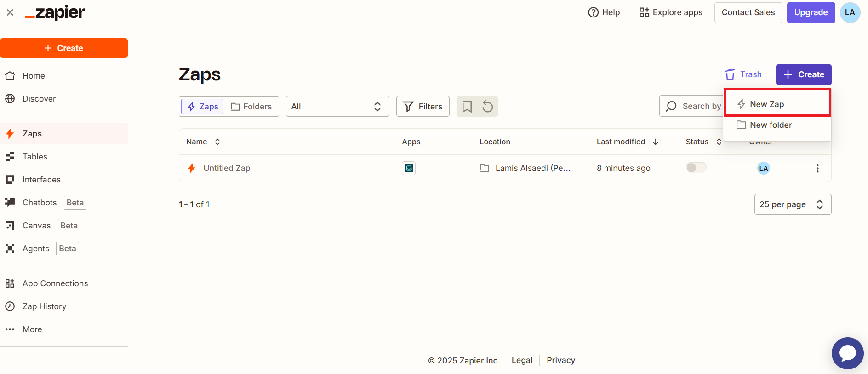Click the Zapier logo
This screenshot has height=374, width=868.
55,12
